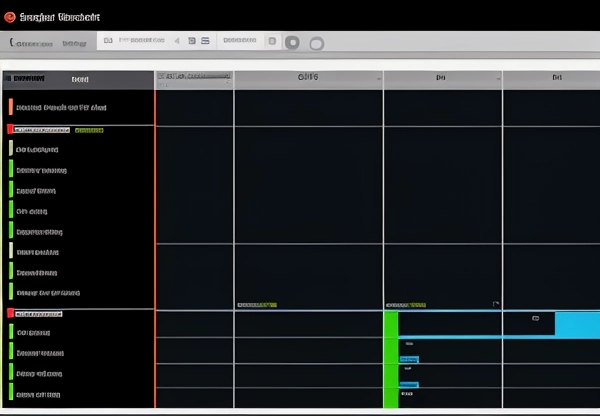Click the yellow-green tag beside the first red group header
This screenshot has height=416, width=600.
point(89,131)
